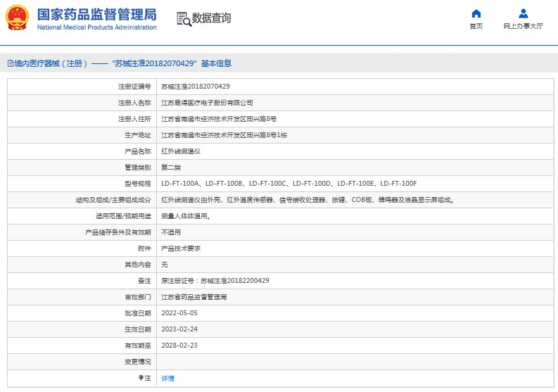558x392 pixels.
Task: Click the structure composition description
Action: pos(308,200)
